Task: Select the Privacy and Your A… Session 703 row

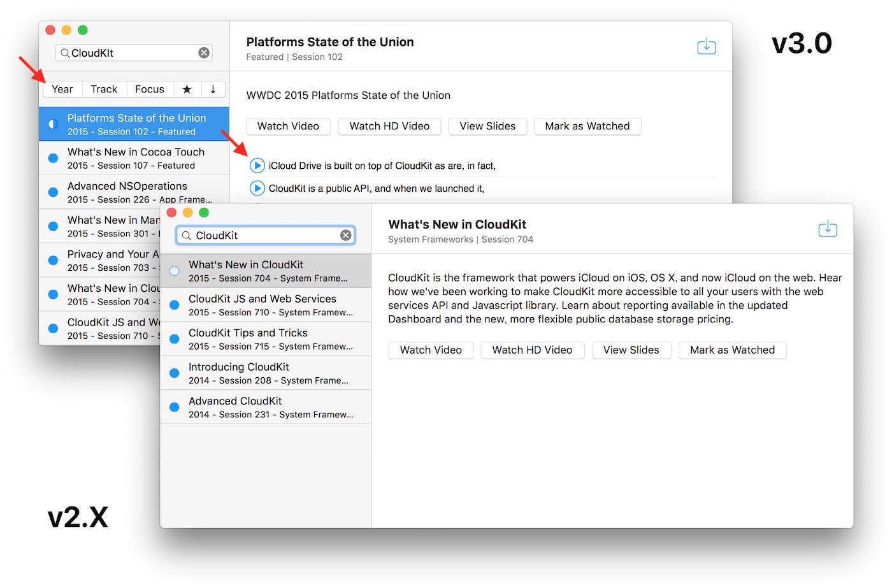Action: [x=99, y=260]
